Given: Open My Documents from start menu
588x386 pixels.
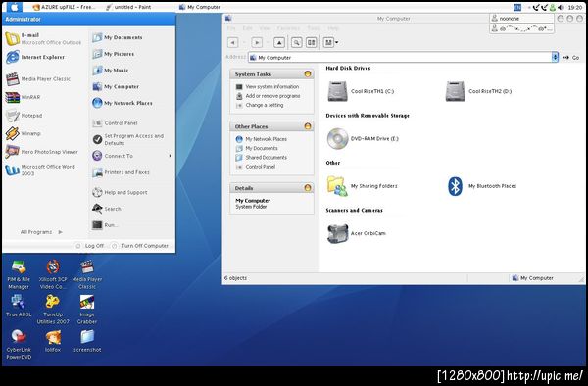Looking at the screenshot, I should tap(118, 37).
